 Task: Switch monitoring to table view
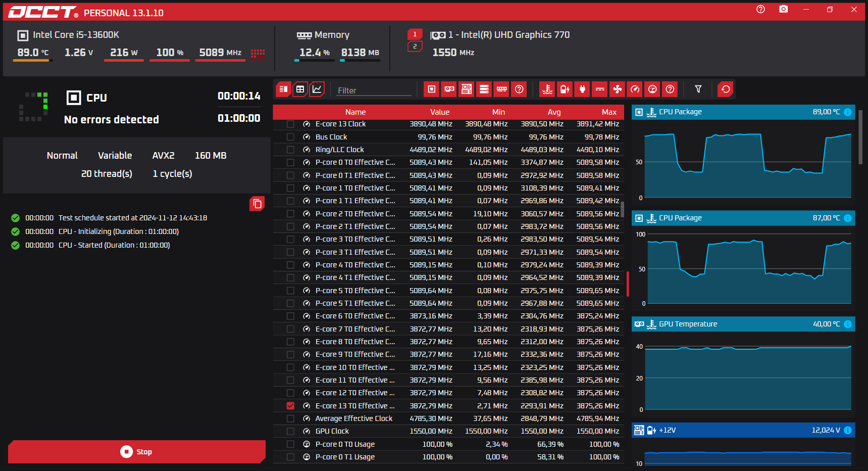click(x=300, y=89)
